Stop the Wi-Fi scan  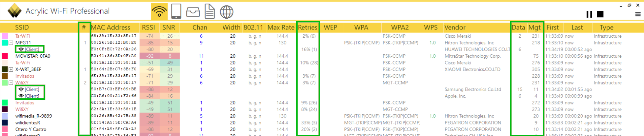(600, 14)
